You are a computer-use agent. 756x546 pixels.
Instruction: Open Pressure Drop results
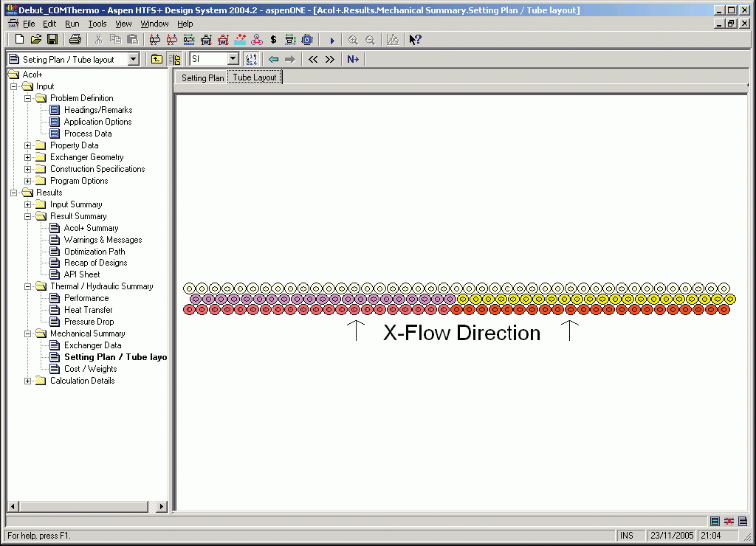click(x=89, y=322)
